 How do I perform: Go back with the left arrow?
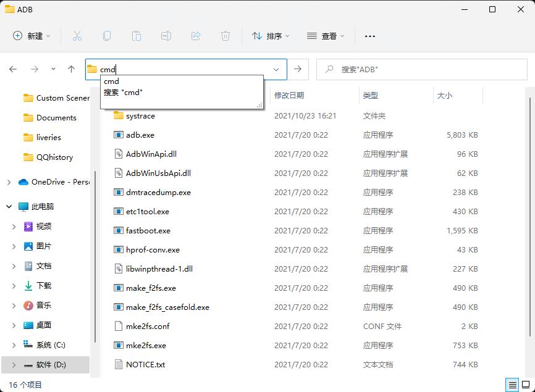tap(13, 69)
